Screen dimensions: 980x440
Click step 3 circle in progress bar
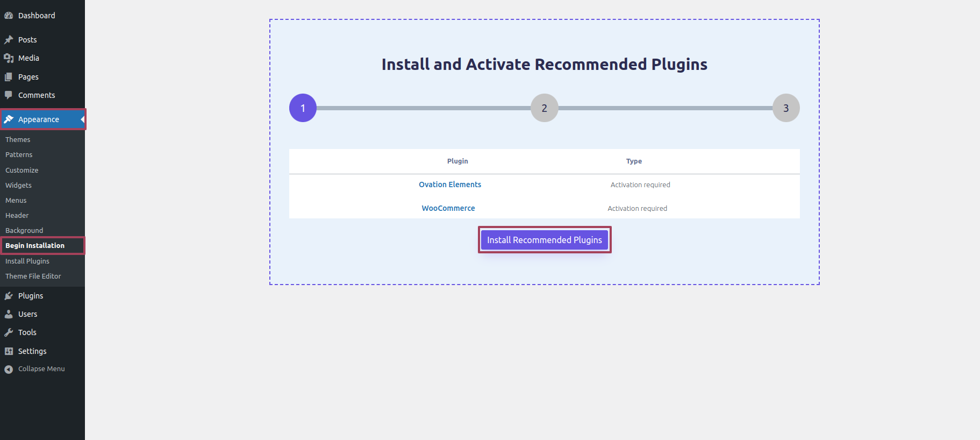786,108
